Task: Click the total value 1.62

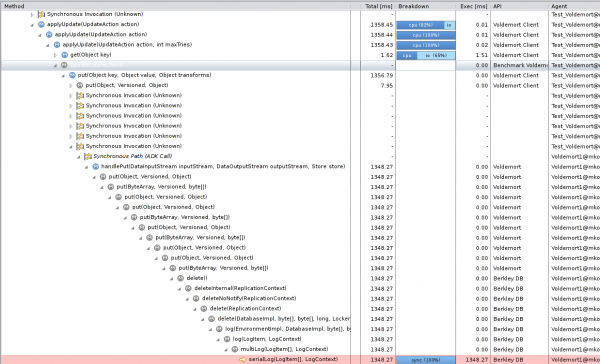Action: [387, 55]
